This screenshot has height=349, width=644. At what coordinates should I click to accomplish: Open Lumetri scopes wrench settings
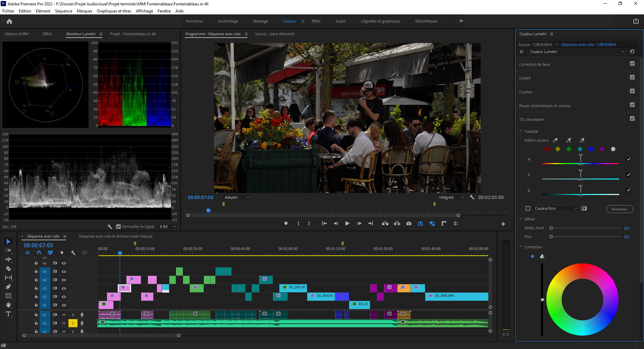(x=110, y=227)
